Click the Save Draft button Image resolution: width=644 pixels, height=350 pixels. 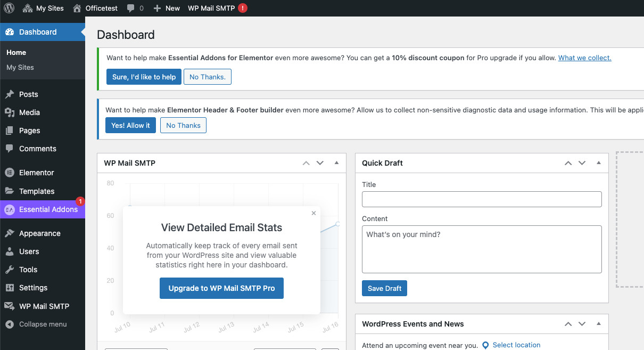(x=384, y=288)
